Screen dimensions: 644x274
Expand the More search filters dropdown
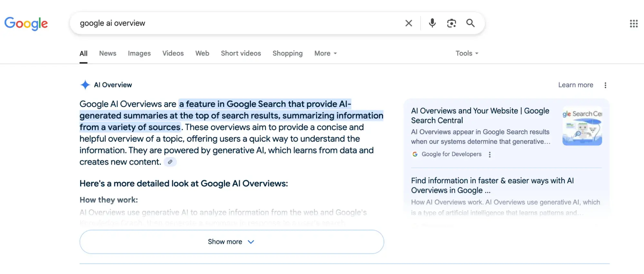tap(325, 53)
